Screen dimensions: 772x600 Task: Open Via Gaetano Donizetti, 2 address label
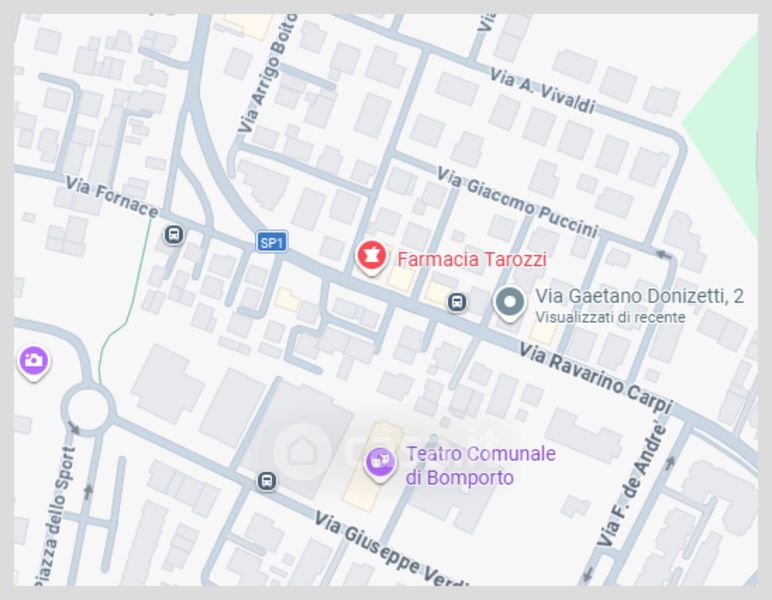[x=639, y=296]
